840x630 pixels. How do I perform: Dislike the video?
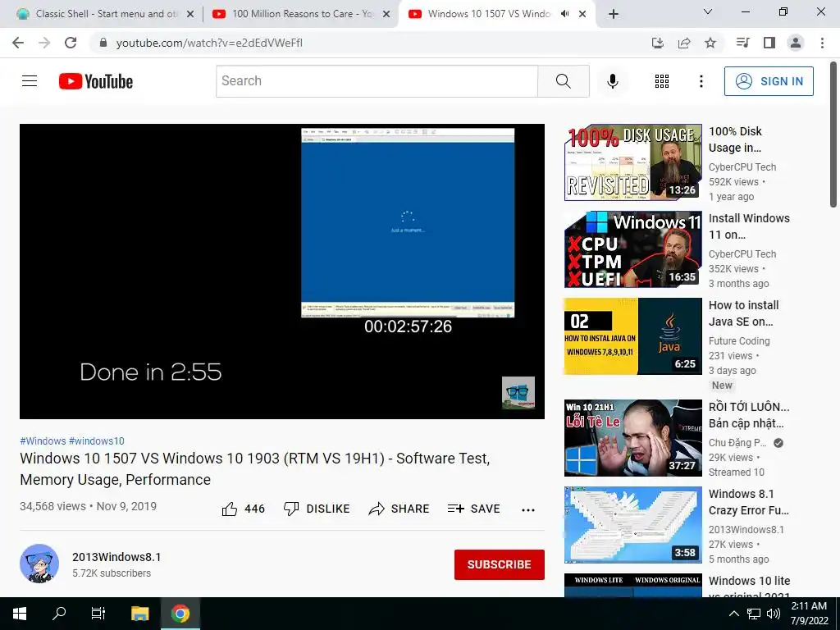(316, 509)
